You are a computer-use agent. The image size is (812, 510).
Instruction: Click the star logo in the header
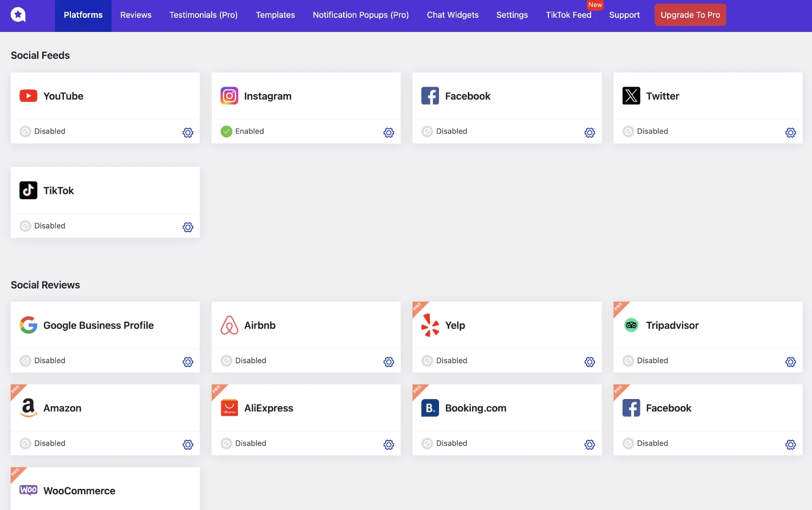pyautogui.click(x=18, y=15)
